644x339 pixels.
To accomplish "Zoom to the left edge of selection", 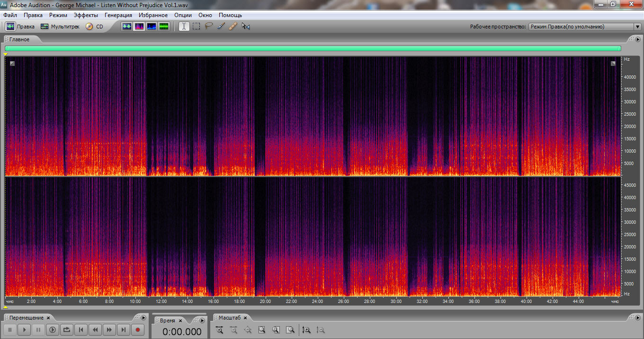I will (x=276, y=330).
